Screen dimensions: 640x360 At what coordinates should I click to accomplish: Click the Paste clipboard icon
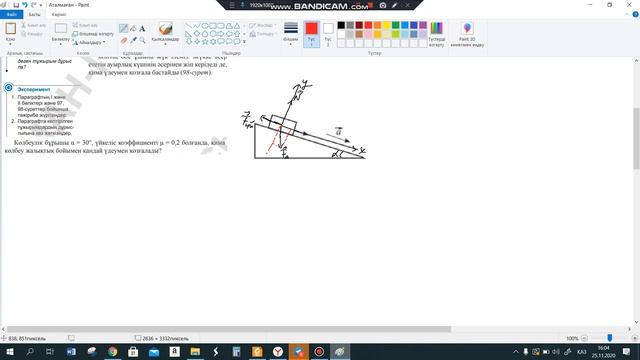click(11, 29)
